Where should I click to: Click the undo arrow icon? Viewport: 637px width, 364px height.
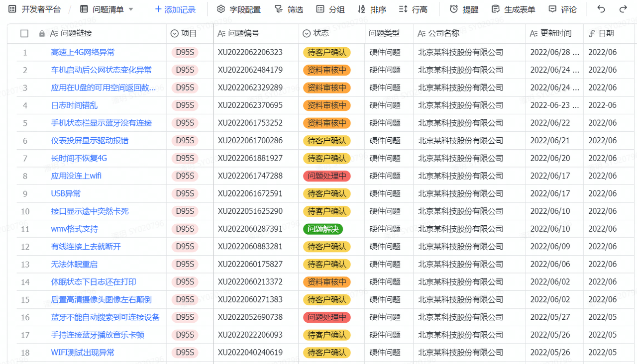(601, 9)
